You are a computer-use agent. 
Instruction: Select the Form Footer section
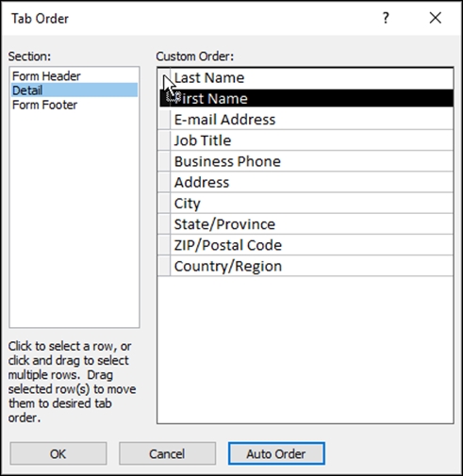pyautogui.click(x=44, y=105)
